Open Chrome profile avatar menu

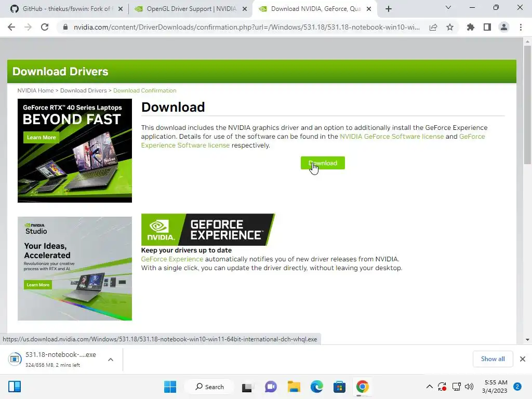pyautogui.click(x=504, y=27)
